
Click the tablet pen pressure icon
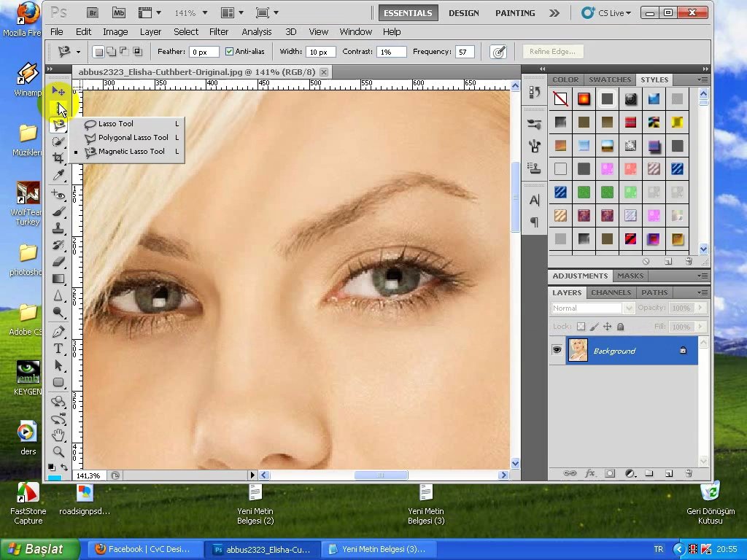(x=498, y=52)
